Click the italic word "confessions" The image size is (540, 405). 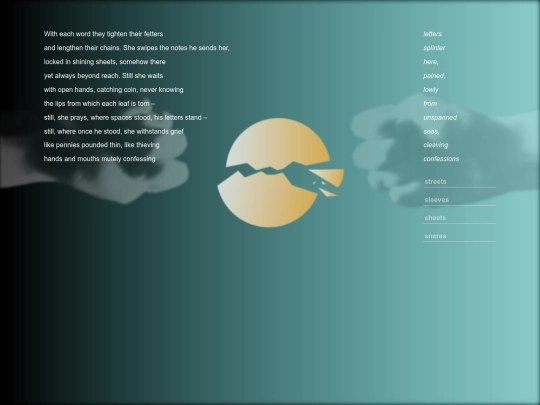pos(441,159)
